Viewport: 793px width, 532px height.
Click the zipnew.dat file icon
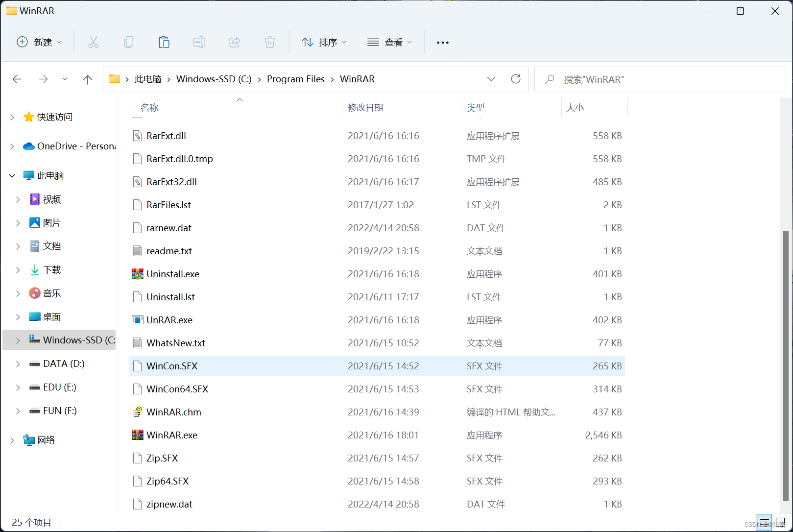pos(138,504)
